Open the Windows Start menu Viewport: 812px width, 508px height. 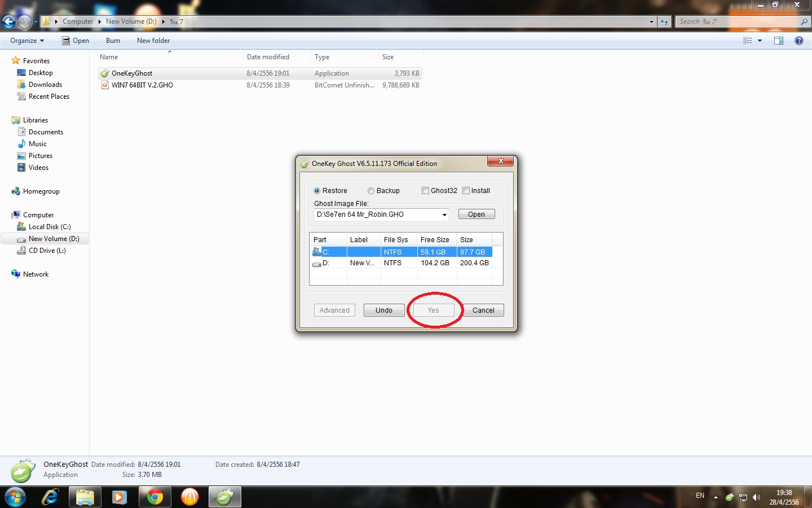click(15, 497)
